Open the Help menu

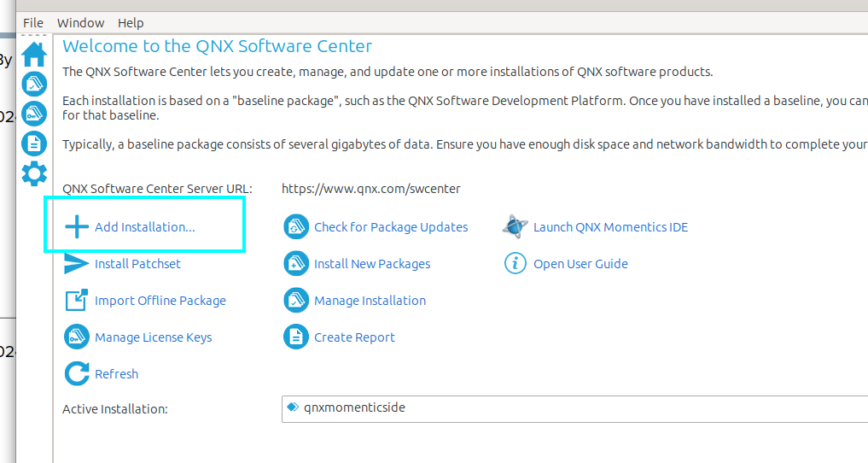pyautogui.click(x=131, y=23)
